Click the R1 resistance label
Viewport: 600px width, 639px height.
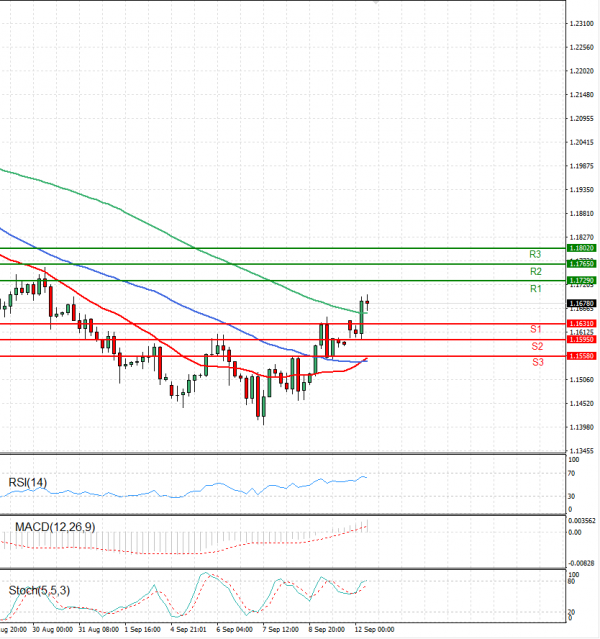(x=536, y=289)
